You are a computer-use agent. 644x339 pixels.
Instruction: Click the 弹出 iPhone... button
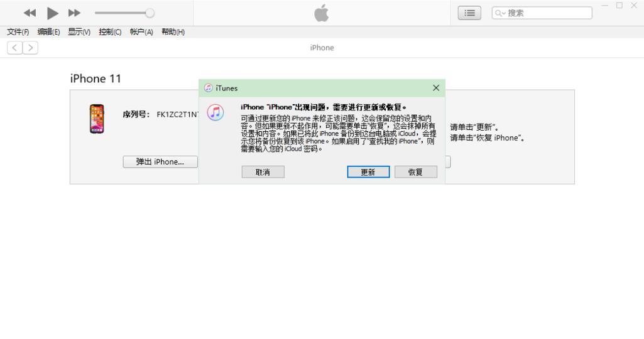tap(160, 162)
